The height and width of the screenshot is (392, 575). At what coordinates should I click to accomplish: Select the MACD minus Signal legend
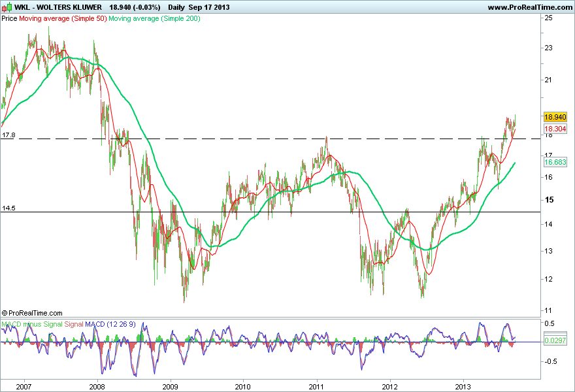pos(32,324)
